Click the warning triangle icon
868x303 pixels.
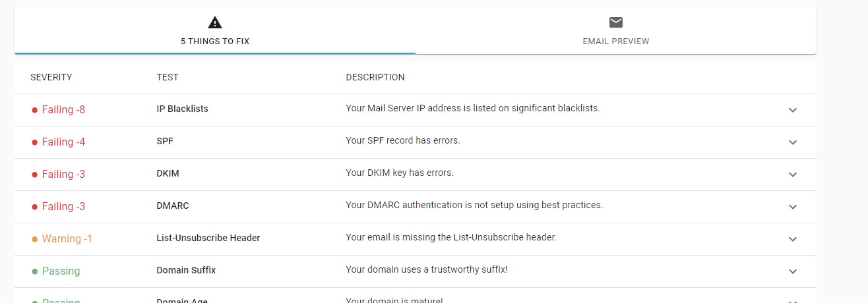pyautogui.click(x=215, y=22)
